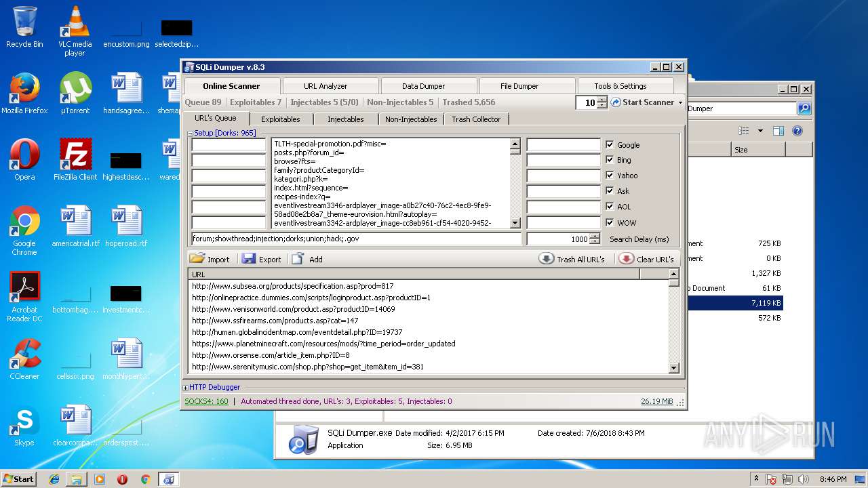This screenshot has width=868, height=488.
Task: Click the Start Scanner blue arrow icon
Action: (x=616, y=102)
